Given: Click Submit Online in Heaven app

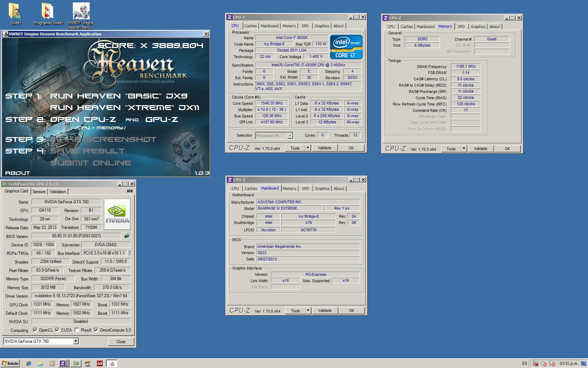Looking at the screenshot, I should pos(91,163).
